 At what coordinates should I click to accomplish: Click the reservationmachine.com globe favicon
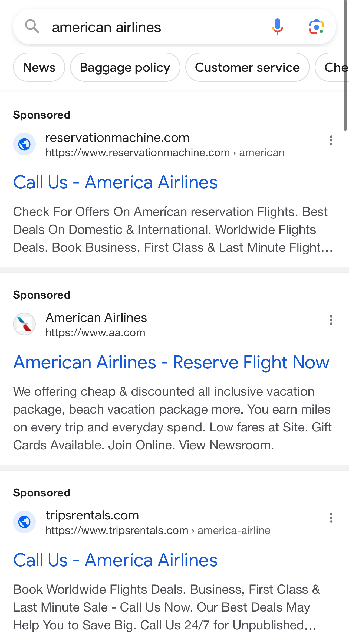[x=24, y=144]
